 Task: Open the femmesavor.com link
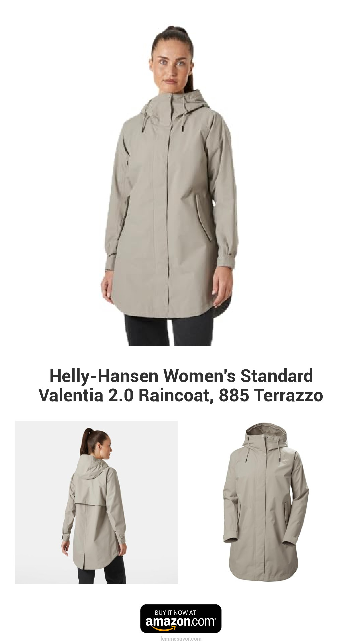(x=181, y=639)
